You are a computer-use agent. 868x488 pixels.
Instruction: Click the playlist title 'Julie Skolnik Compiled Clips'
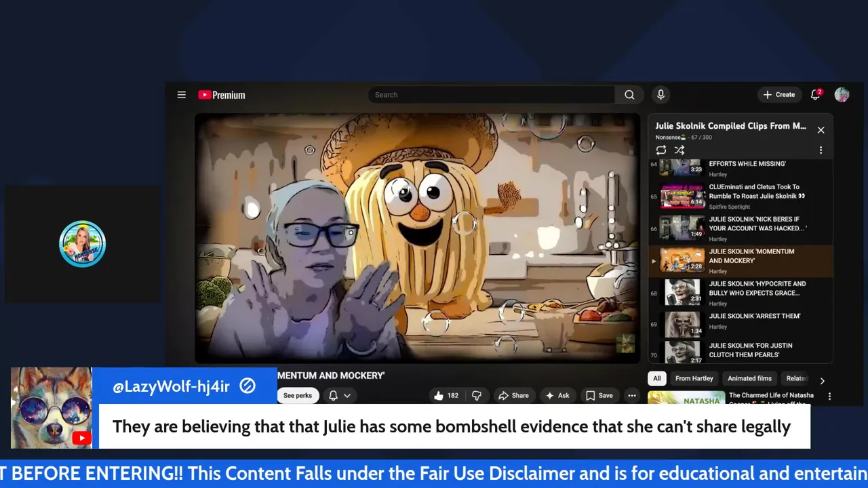(x=730, y=126)
